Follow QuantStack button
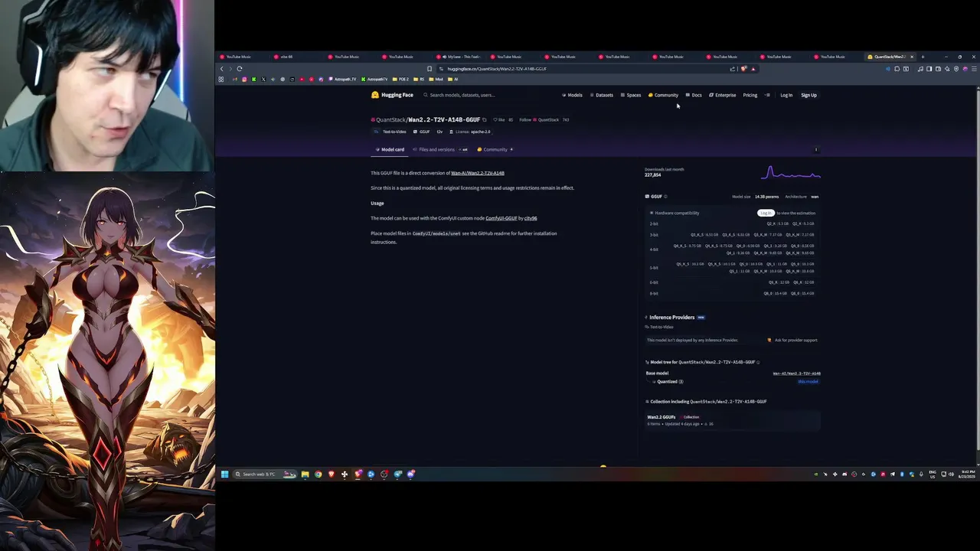Viewport: 980px width, 551px height. (539, 119)
